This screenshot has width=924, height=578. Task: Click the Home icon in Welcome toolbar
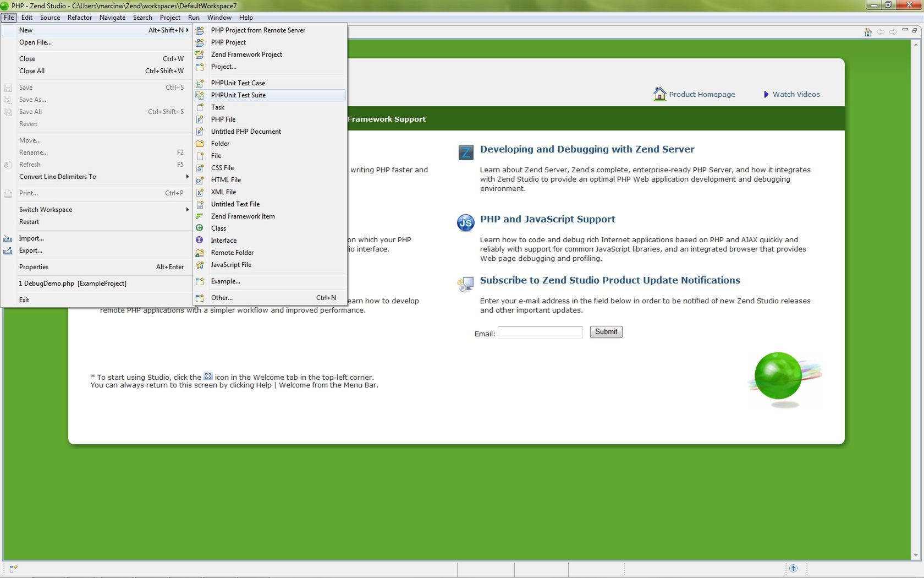coord(868,32)
